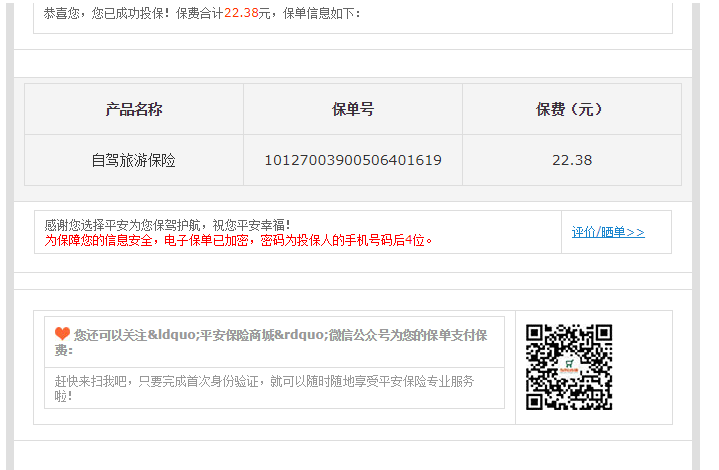The width and height of the screenshot is (719, 470).
Task: Select the policy number 10127003900506401619
Action: pyautogui.click(x=353, y=160)
